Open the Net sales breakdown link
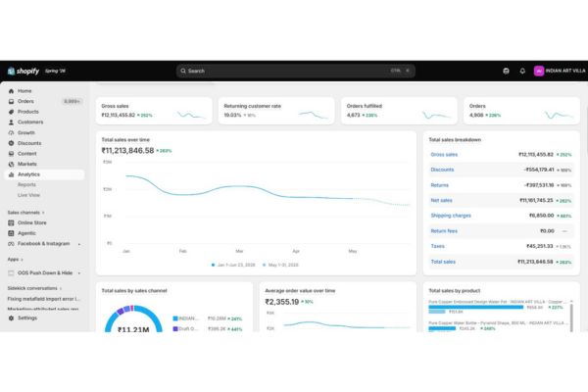 pyautogui.click(x=441, y=200)
